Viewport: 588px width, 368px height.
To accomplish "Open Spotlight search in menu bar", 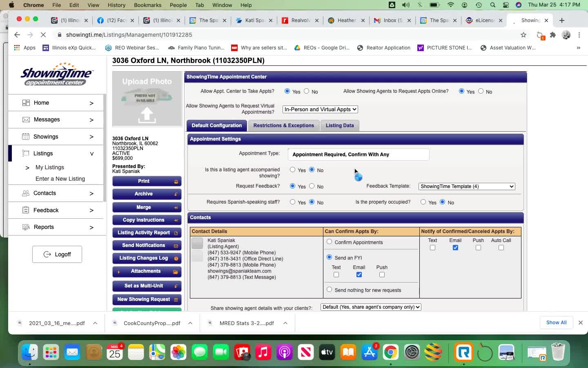I will [493, 5].
